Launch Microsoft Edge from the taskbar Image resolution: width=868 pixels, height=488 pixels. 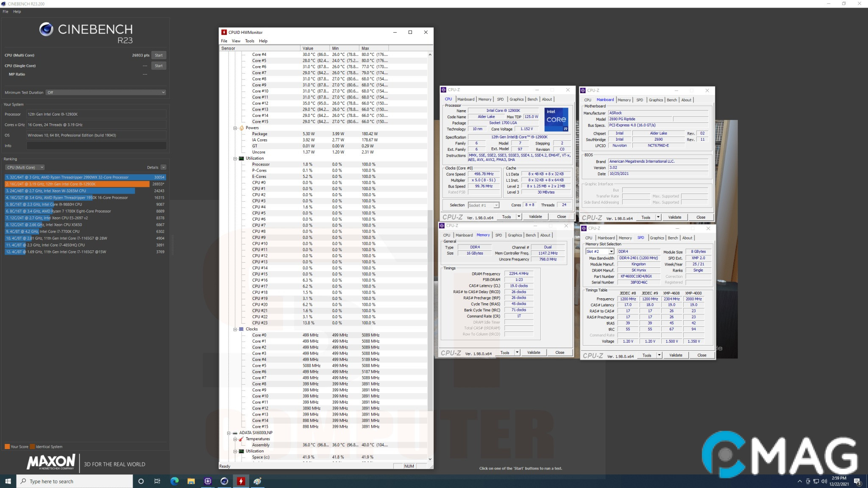174,481
